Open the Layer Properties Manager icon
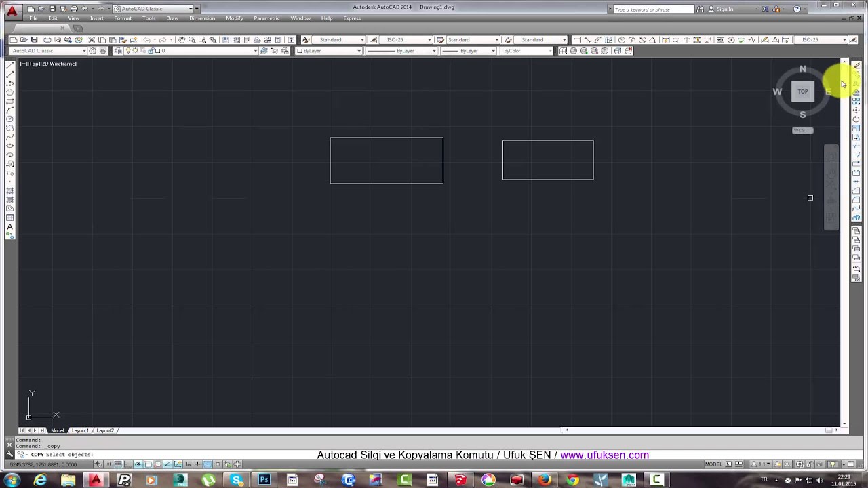This screenshot has width=868, height=488. click(x=118, y=51)
